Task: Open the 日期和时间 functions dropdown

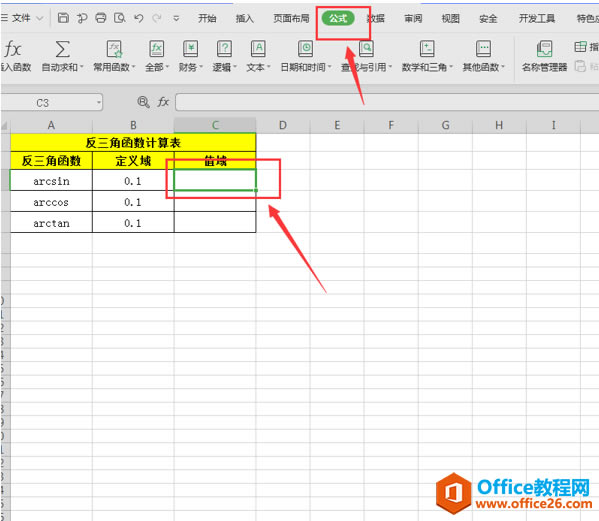Action: point(306,56)
